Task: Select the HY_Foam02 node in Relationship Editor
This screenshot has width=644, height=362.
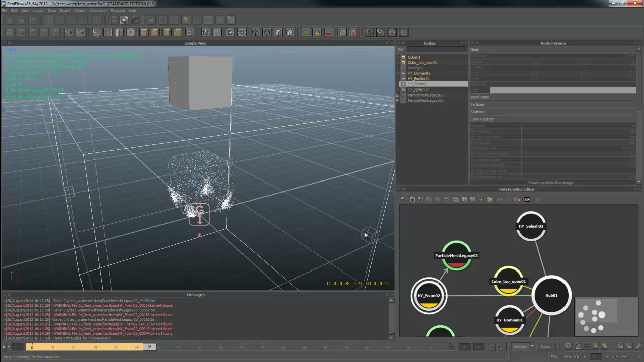Action: 429,296
